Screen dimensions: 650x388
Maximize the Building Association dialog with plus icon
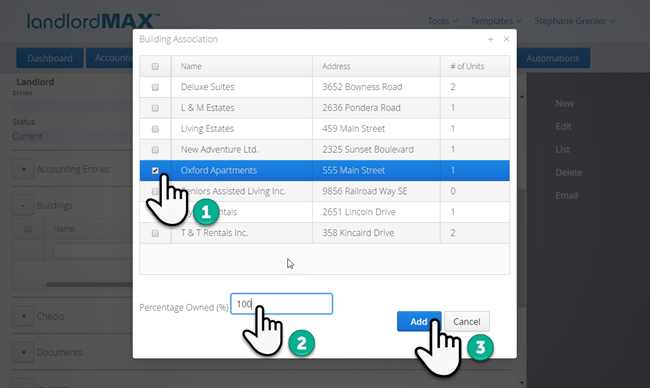490,39
